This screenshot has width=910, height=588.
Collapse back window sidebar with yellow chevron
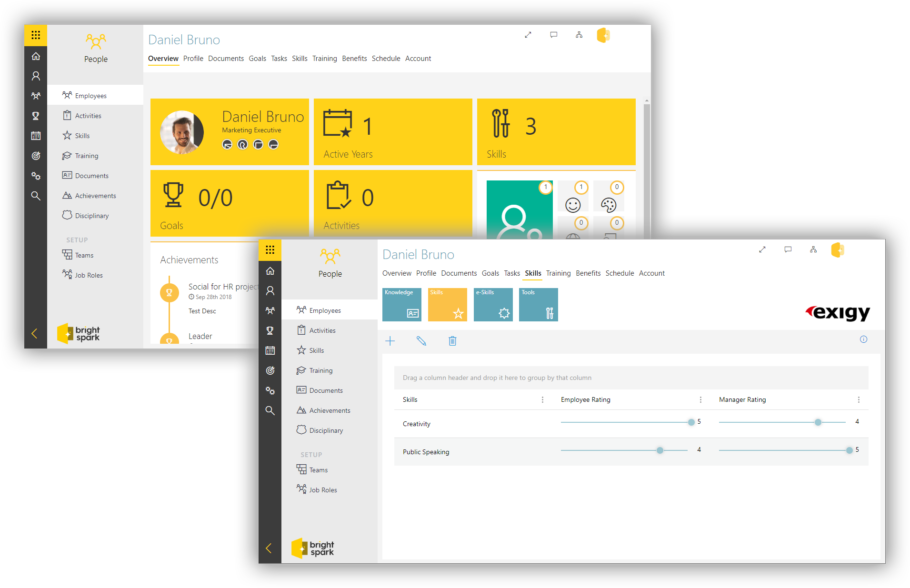(34, 333)
